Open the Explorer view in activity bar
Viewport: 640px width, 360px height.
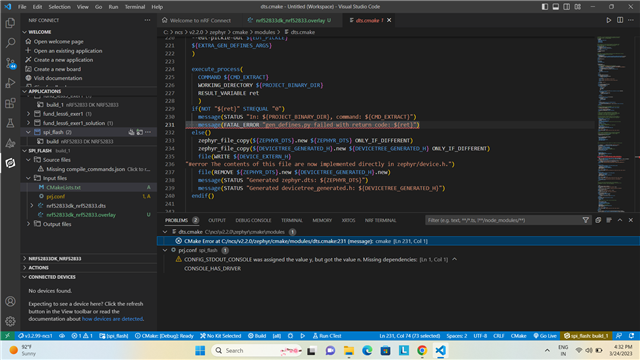tap(10, 23)
